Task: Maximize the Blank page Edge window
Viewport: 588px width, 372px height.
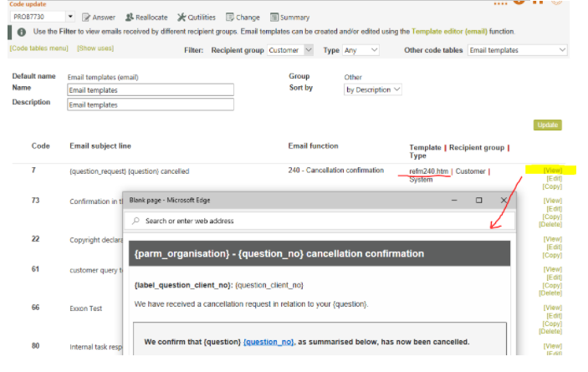Action: (479, 200)
